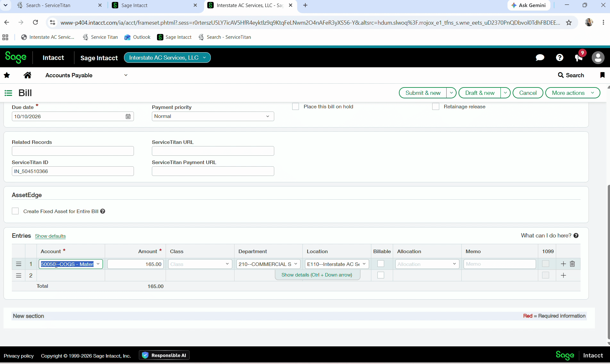This screenshot has width=610, height=364.
Task: Open the Outlook bookmark
Action: pos(137,37)
